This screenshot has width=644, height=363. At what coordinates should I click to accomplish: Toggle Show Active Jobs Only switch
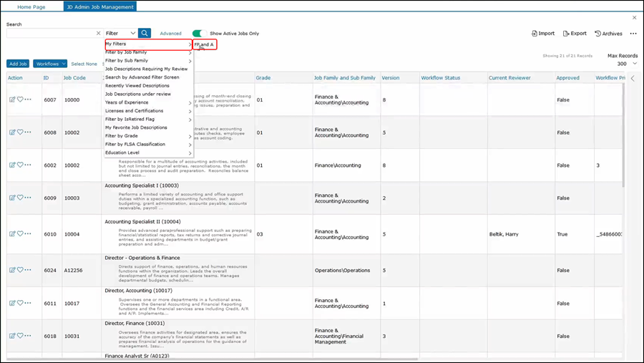pyautogui.click(x=199, y=34)
